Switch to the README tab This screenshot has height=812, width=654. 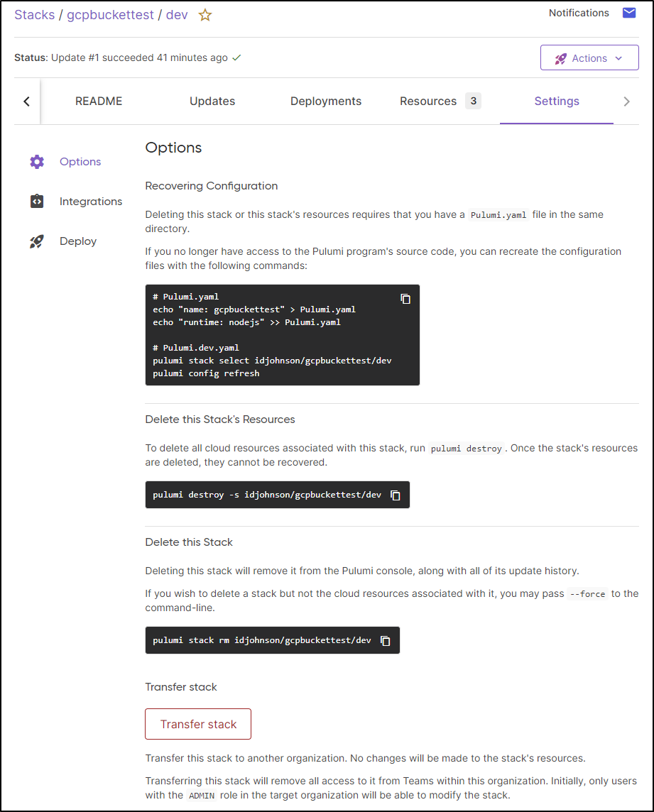99,101
